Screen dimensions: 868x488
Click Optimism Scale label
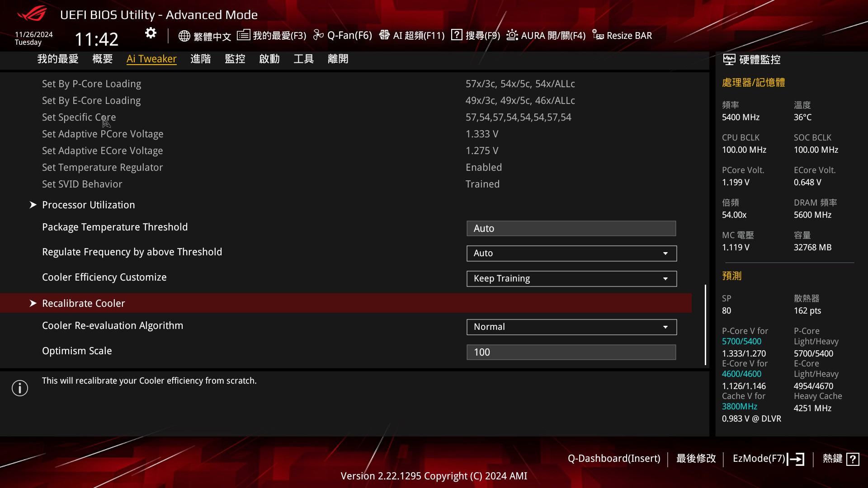click(77, 351)
